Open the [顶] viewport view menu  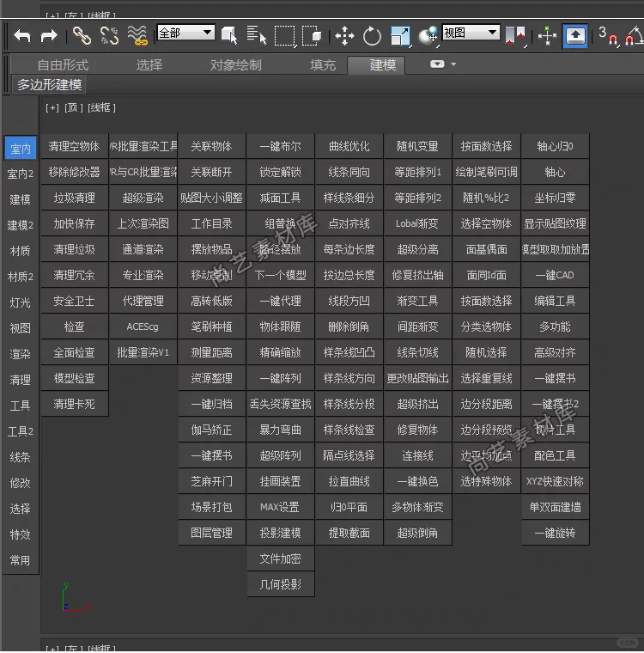(73, 108)
